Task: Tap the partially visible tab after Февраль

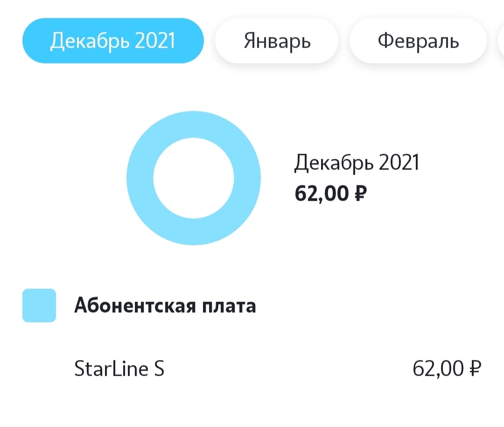Action: tap(497, 41)
